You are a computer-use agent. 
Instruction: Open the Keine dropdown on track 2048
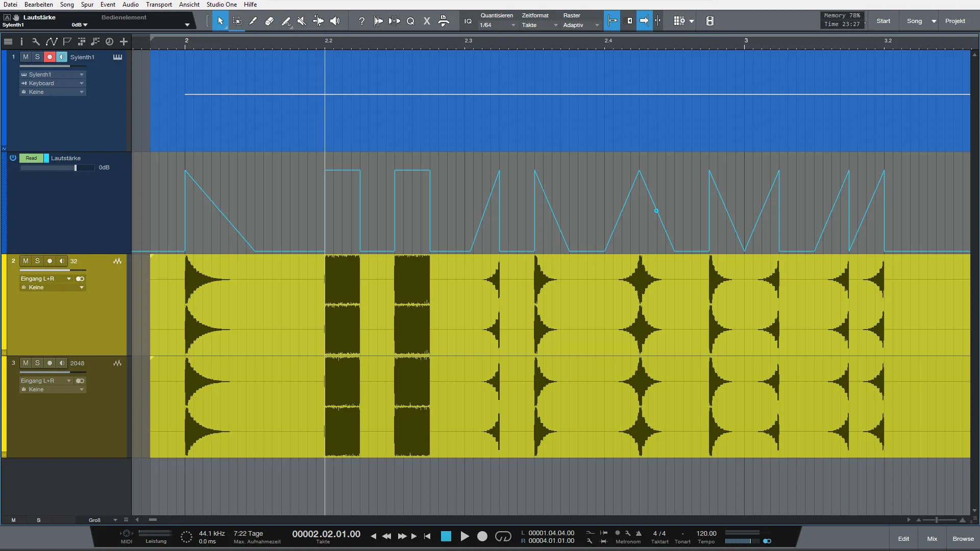pos(53,389)
